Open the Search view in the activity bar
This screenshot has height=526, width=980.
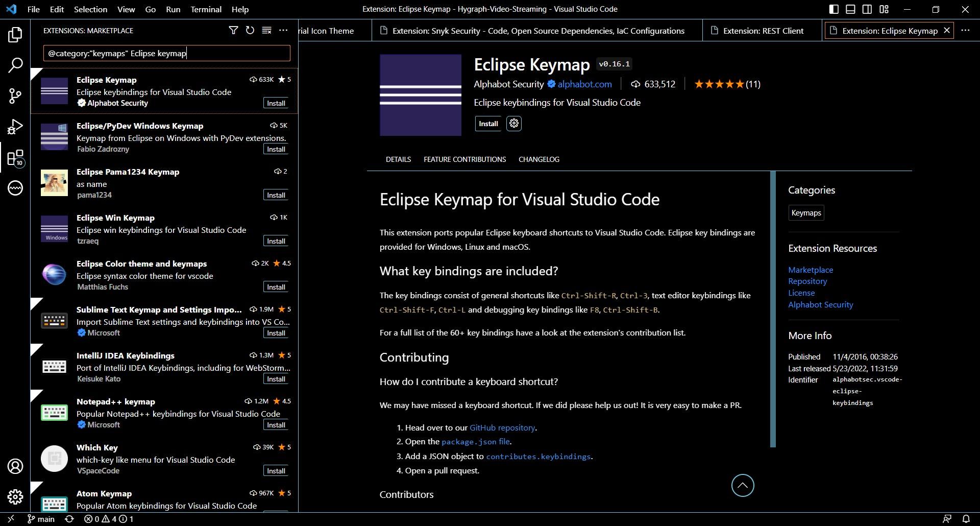click(x=15, y=65)
